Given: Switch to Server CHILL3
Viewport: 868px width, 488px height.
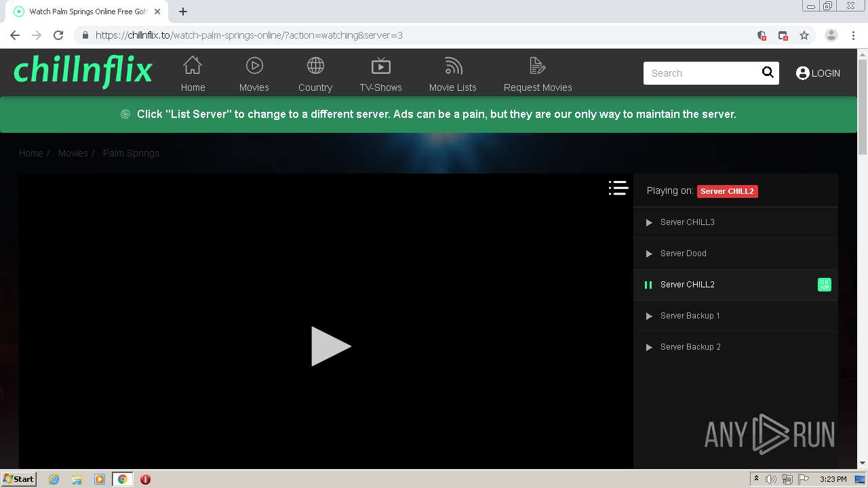Looking at the screenshot, I should [x=736, y=222].
